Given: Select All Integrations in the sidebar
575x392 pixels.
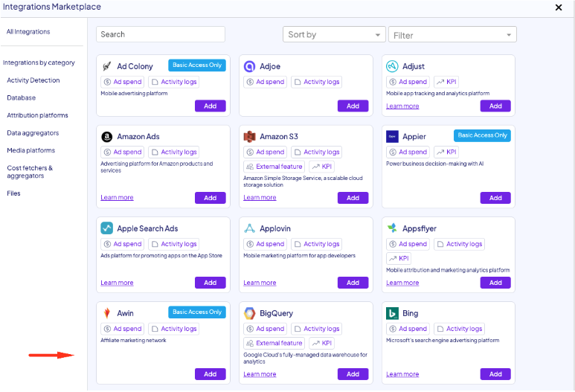Looking at the screenshot, I should 28,32.
